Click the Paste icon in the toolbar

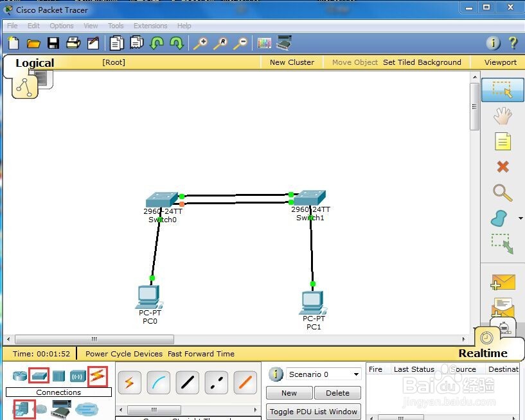pos(137,43)
